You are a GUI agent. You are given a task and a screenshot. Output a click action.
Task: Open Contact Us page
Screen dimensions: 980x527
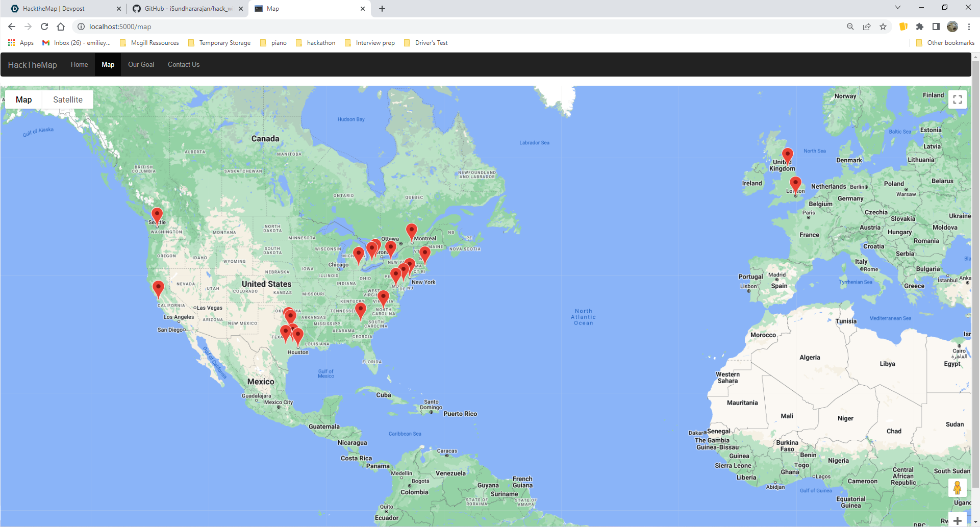(184, 65)
